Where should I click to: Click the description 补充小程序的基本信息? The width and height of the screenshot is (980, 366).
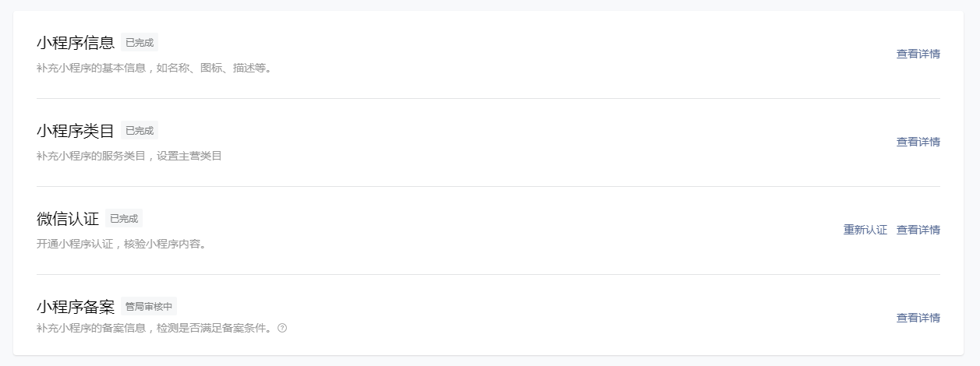[x=154, y=69]
